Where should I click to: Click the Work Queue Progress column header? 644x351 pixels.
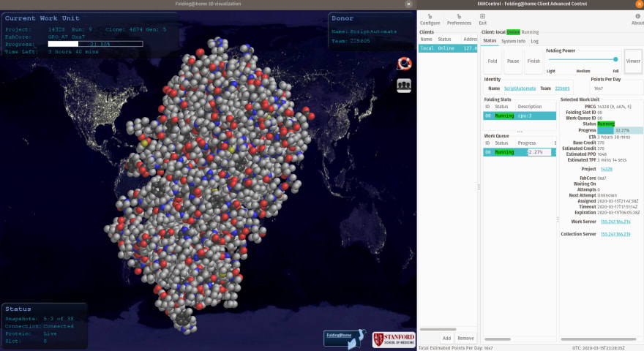(526, 143)
